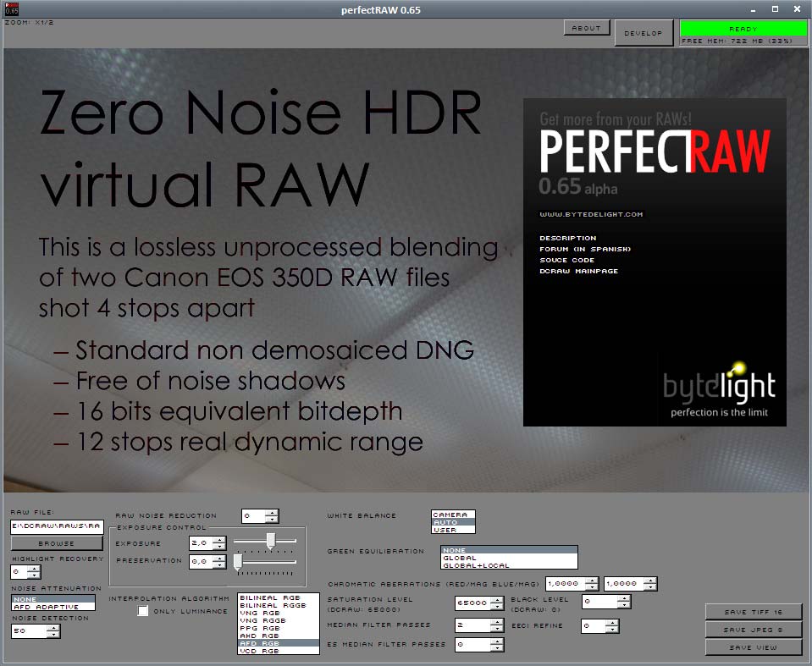Viewport: 812px width, 666px height.
Task: Increase ES Median Filter Passes with up arrow
Action: click(497, 641)
